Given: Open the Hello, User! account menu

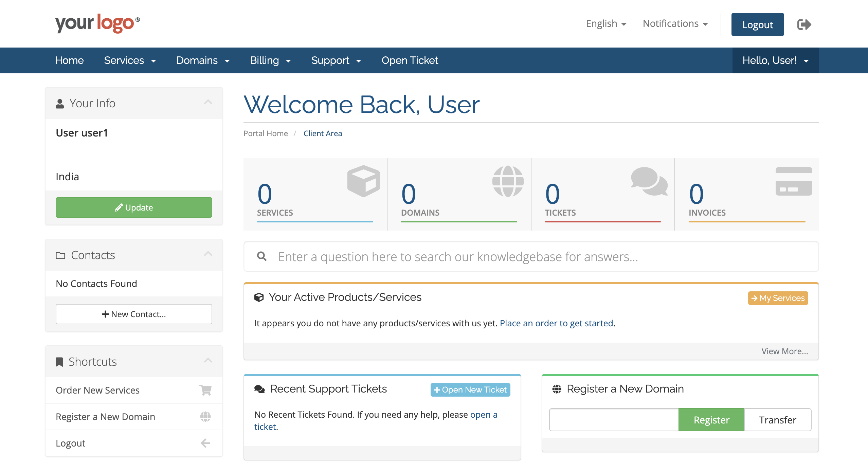Looking at the screenshot, I should click(x=775, y=60).
